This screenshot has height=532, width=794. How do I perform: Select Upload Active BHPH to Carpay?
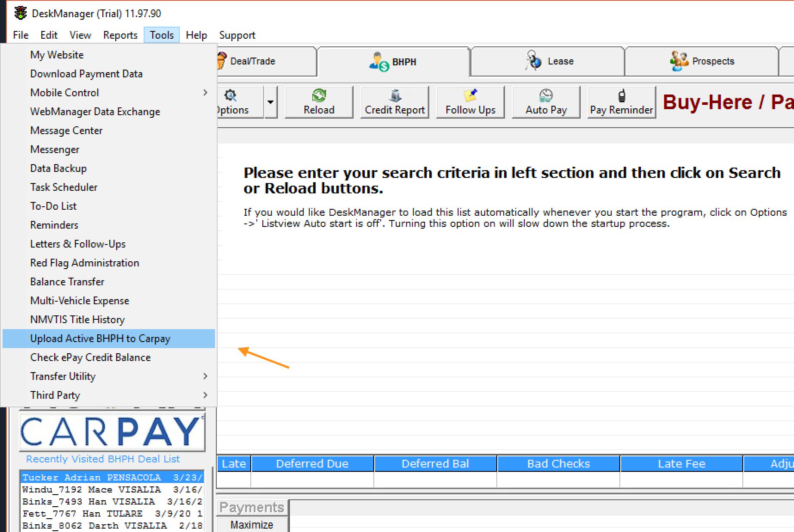(x=100, y=339)
